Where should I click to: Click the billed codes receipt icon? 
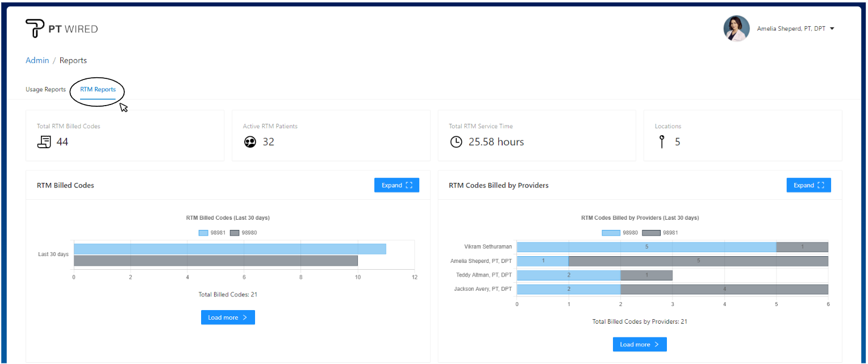(44, 142)
